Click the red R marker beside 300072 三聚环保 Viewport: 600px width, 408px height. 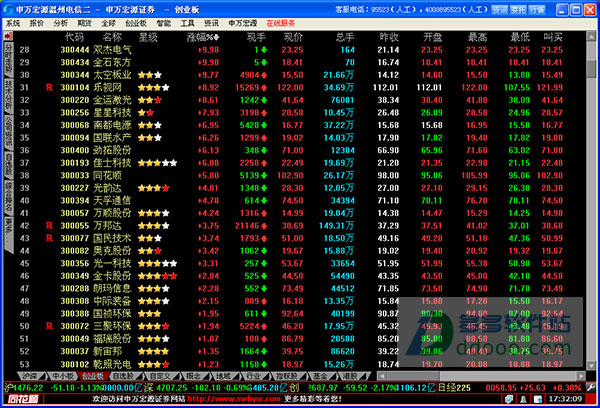pyautogui.click(x=49, y=326)
